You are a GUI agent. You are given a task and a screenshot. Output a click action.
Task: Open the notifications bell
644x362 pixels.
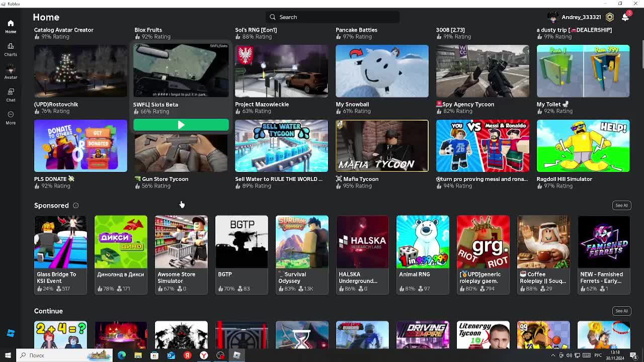(625, 17)
